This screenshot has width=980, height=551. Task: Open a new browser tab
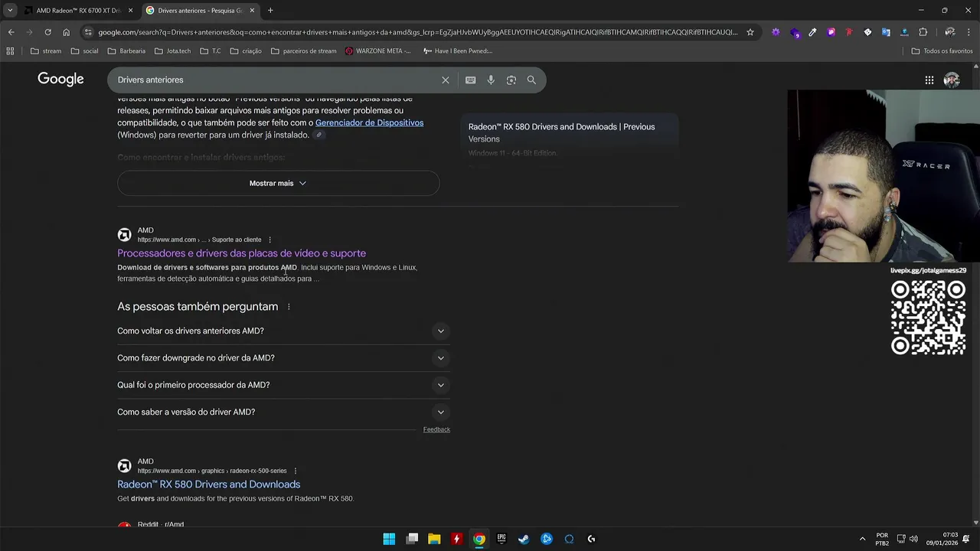pyautogui.click(x=270, y=11)
